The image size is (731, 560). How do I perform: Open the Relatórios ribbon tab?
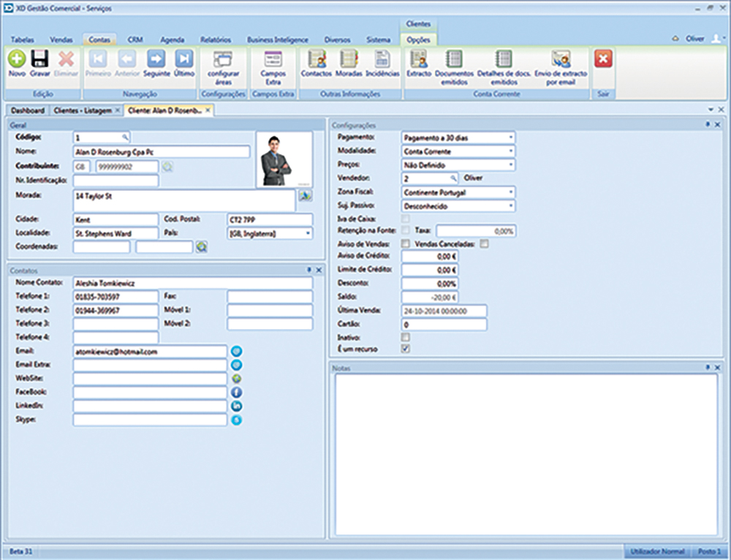point(216,39)
